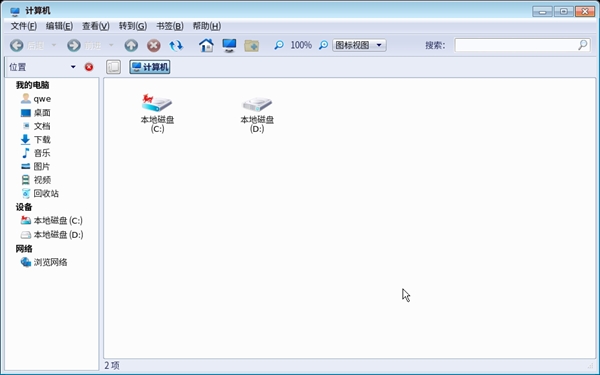The width and height of the screenshot is (600, 375).
Task: Open 文档 in the sidebar
Action: click(x=36, y=126)
